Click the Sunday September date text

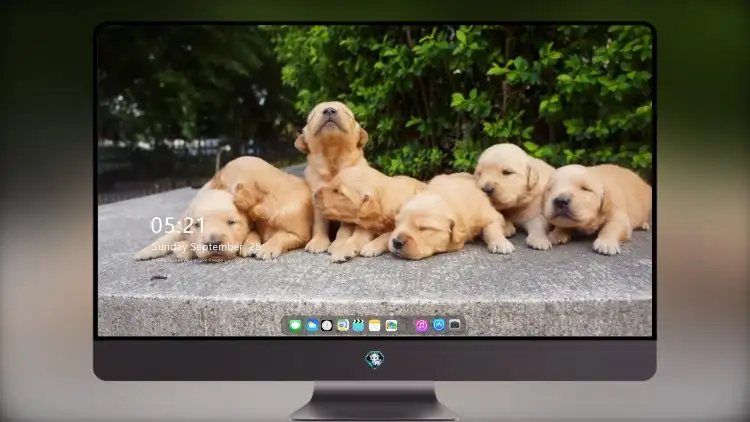click(206, 247)
